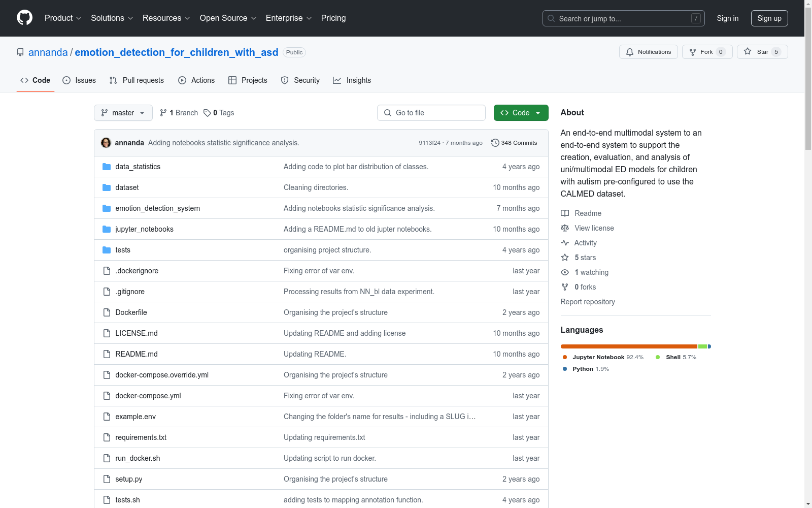View the 348 Commits history
This screenshot has width=812, height=508.
click(514, 143)
